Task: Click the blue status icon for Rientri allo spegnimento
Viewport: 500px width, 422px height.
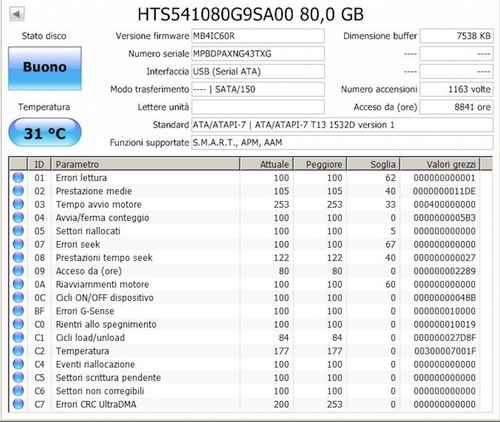Action: coord(18,324)
